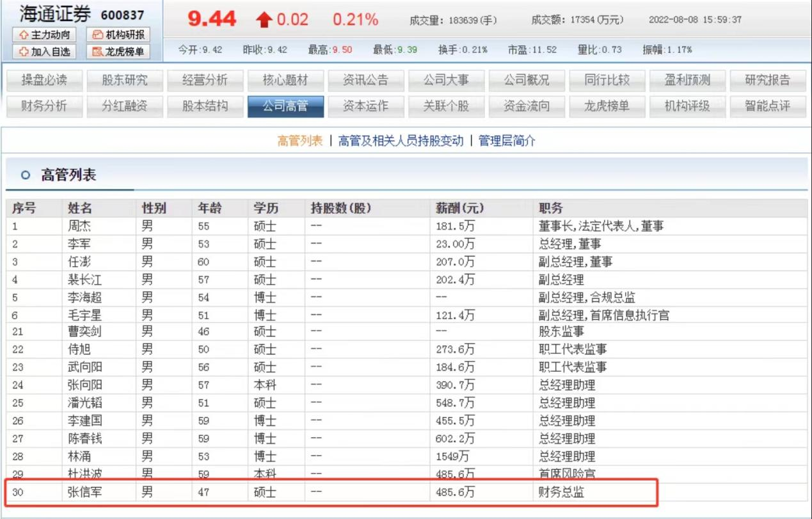The height and width of the screenshot is (519, 812).
Task: Click the name 任澎
Action: coord(79,262)
